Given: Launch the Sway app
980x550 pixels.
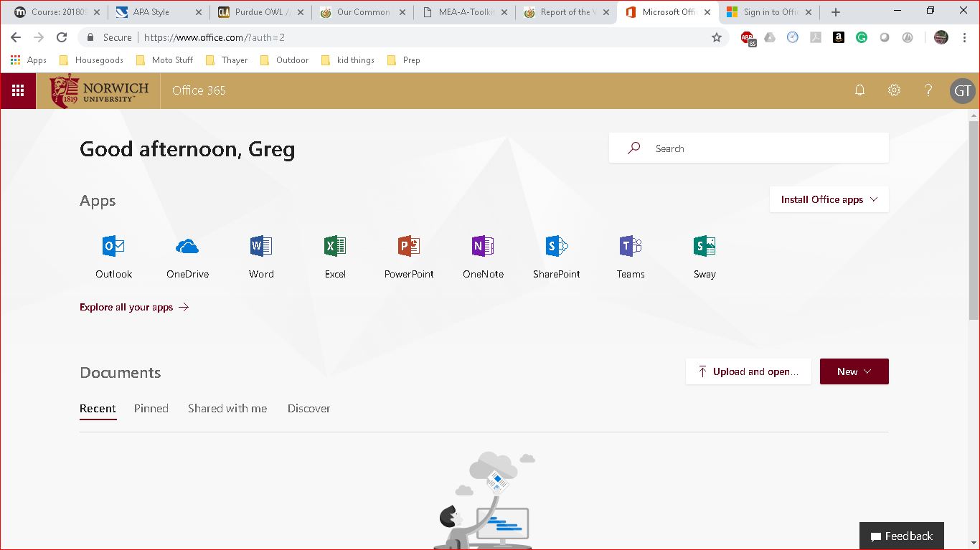Looking at the screenshot, I should [705, 257].
